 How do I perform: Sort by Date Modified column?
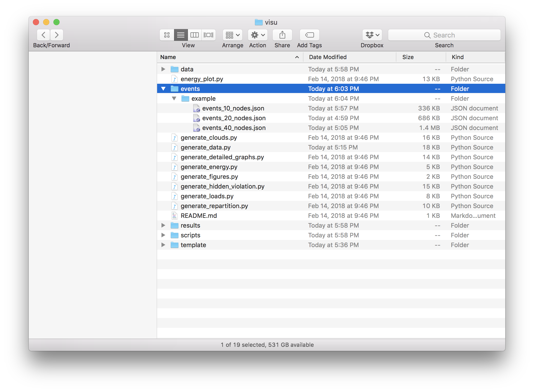(328, 57)
